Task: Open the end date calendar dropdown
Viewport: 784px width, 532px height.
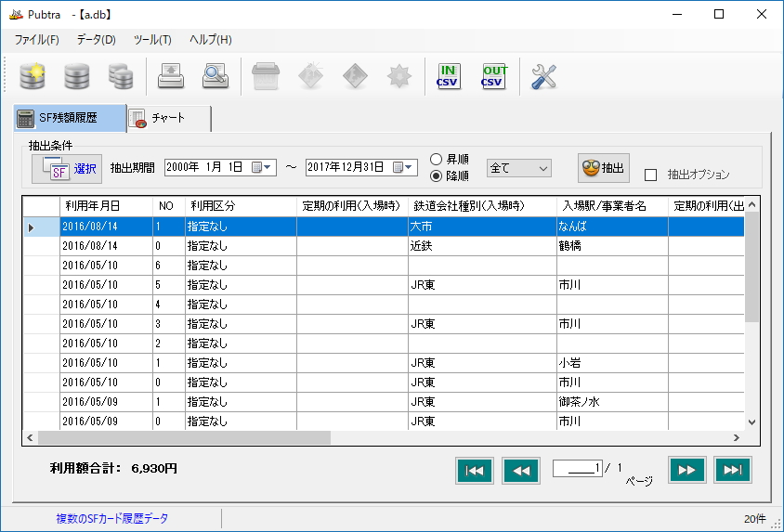Action: [403, 167]
